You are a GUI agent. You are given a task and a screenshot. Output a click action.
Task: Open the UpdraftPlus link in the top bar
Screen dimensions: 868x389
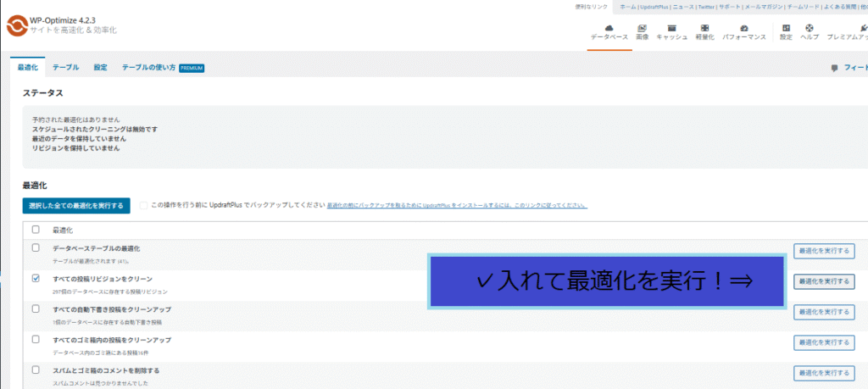(655, 7)
